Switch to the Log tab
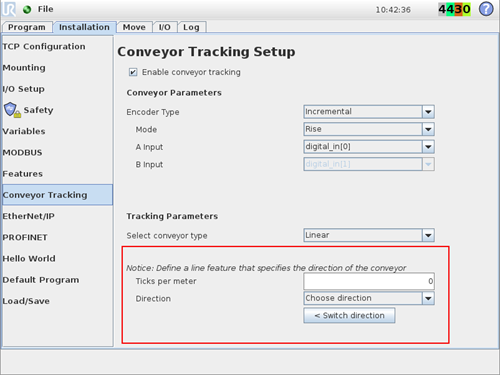The width and height of the screenshot is (500, 375). click(x=191, y=27)
